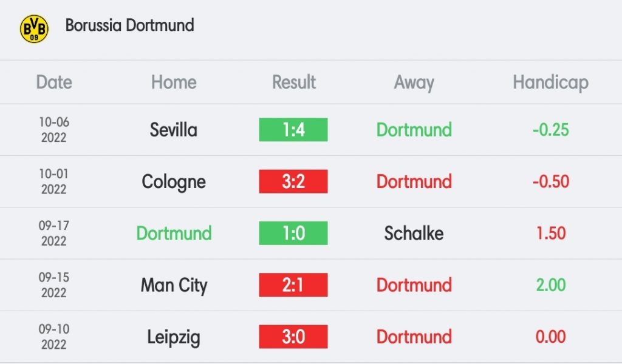Click the Schalke away team name
The image size is (622, 364).
[414, 233]
